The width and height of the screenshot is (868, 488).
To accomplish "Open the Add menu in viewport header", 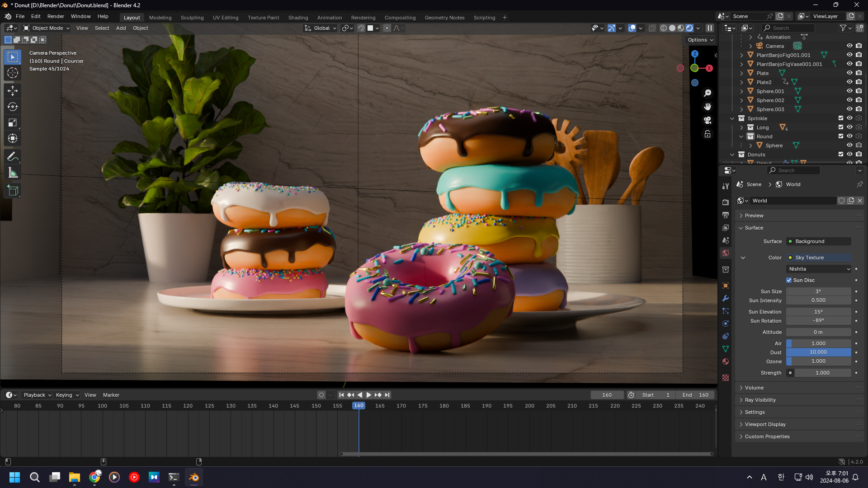I will click(x=121, y=28).
